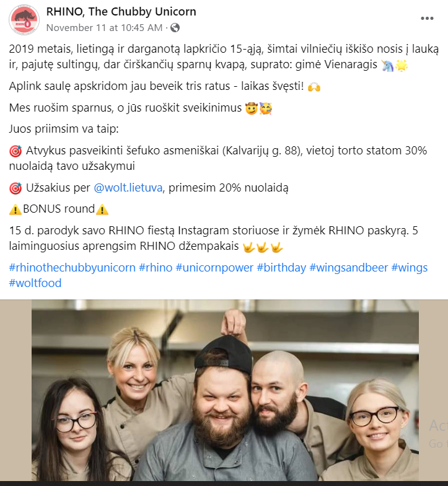
Task: Open the three-dot post options menu
Action: click(x=427, y=19)
